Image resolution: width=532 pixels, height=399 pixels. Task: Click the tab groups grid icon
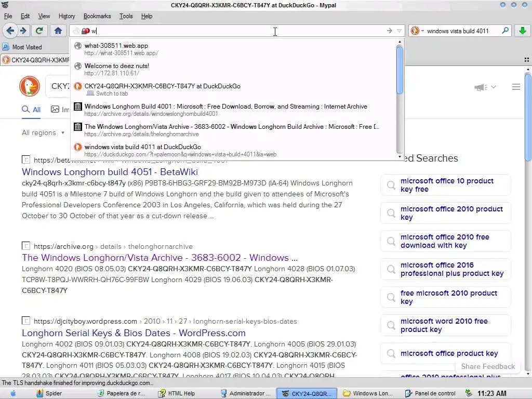tap(527, 60)
